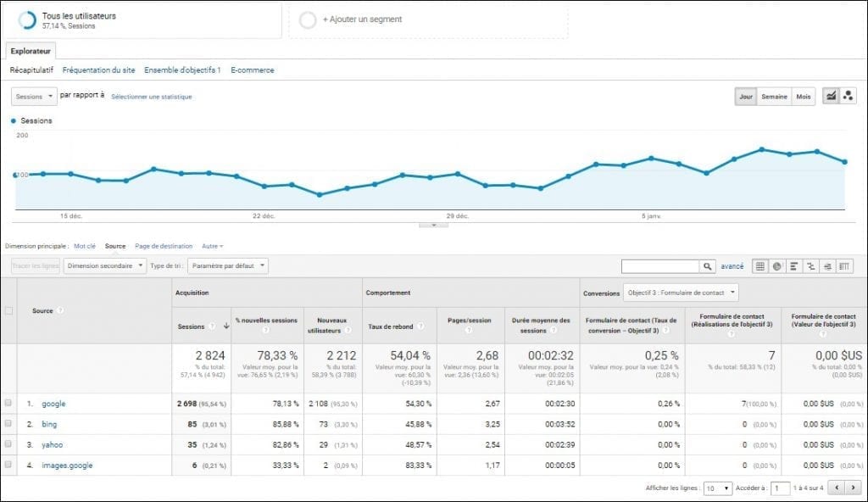Open the Dimension secondaire dropdown
The height and width of the screenshot is (502, 868).
tap(104, 266)
